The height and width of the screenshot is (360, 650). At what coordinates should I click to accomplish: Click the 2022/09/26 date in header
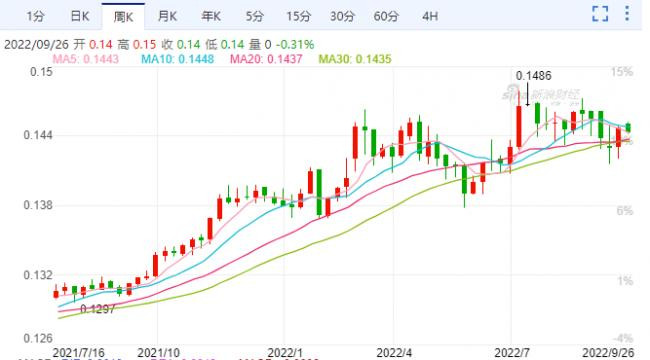(37, 44)
